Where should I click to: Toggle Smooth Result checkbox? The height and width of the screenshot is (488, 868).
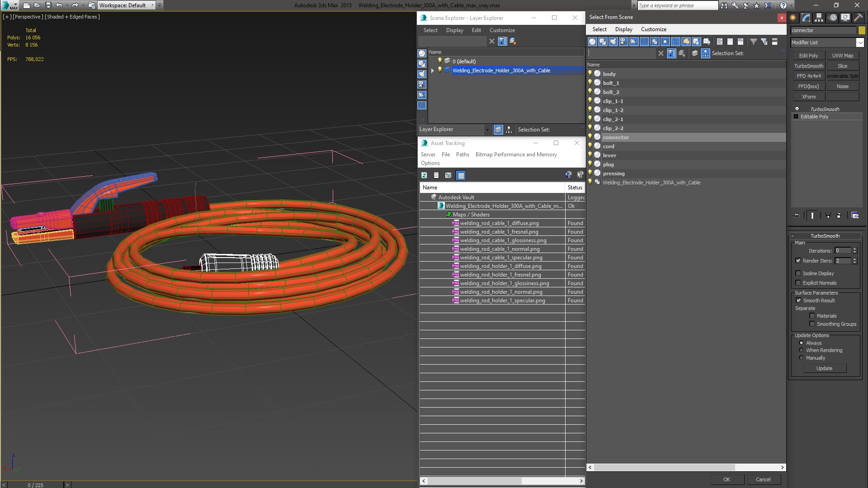coord(798,300)
